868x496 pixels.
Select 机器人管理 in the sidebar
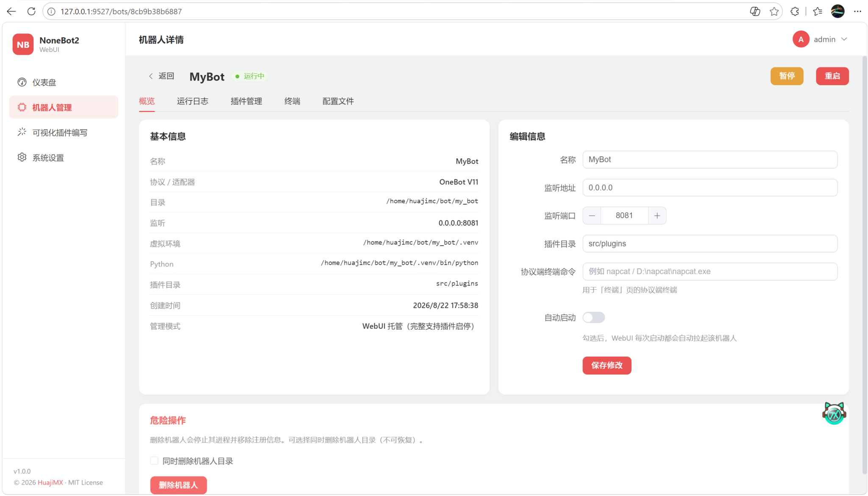(x=64, y=107)
